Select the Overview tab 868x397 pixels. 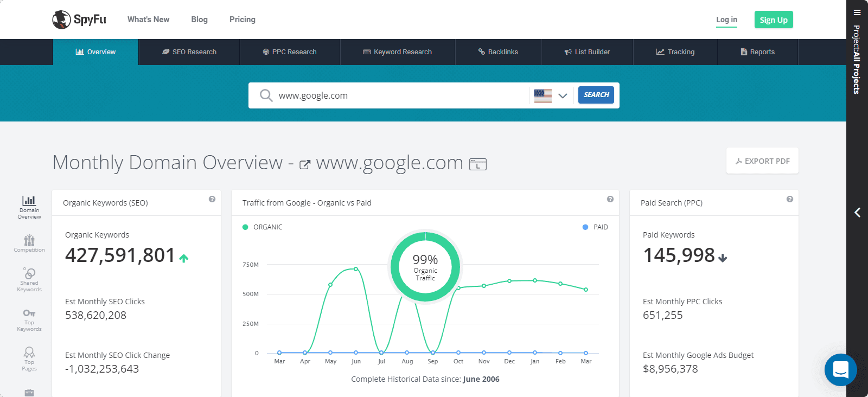[x=95, y=52]
